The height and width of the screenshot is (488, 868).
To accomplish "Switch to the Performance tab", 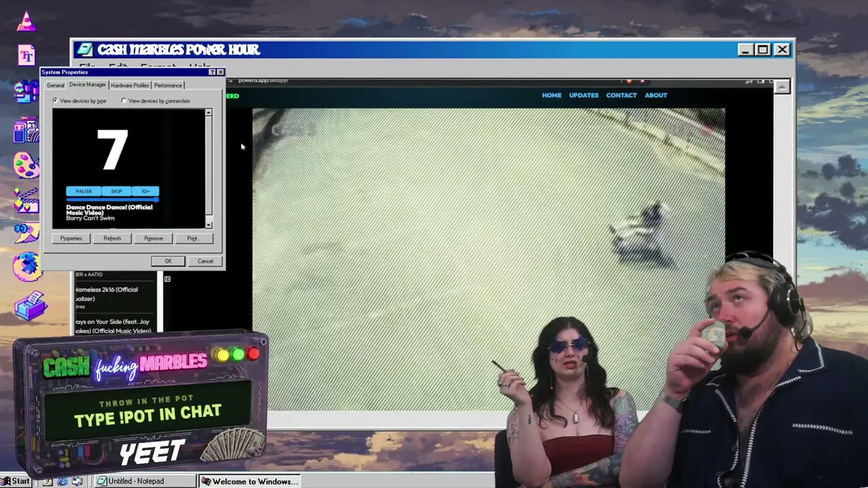I will pyautogui.click(x=167, y=85).
